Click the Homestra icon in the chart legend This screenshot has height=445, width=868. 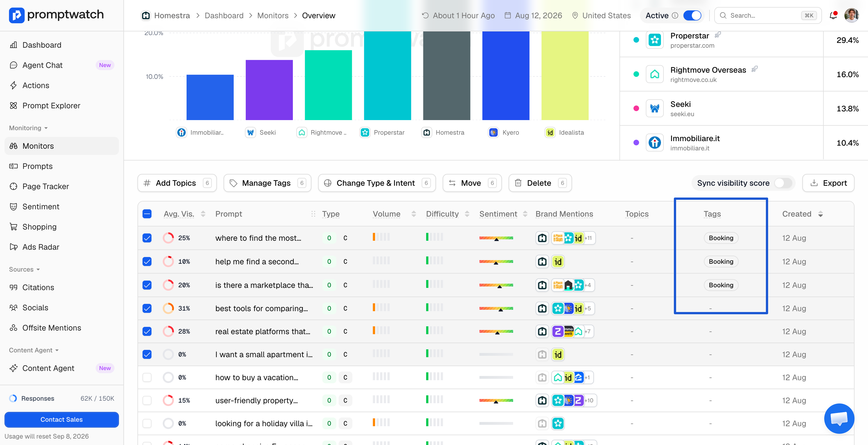[x=427, y=132]
